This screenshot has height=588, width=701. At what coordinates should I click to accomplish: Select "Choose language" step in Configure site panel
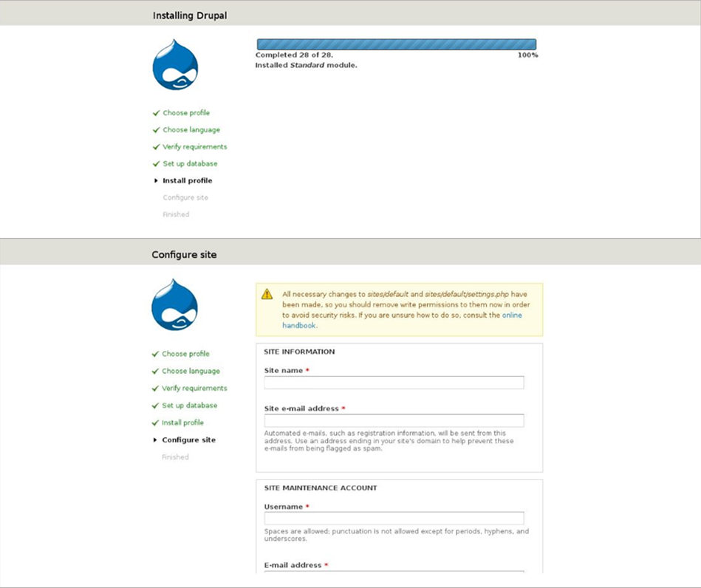(191, 371)
